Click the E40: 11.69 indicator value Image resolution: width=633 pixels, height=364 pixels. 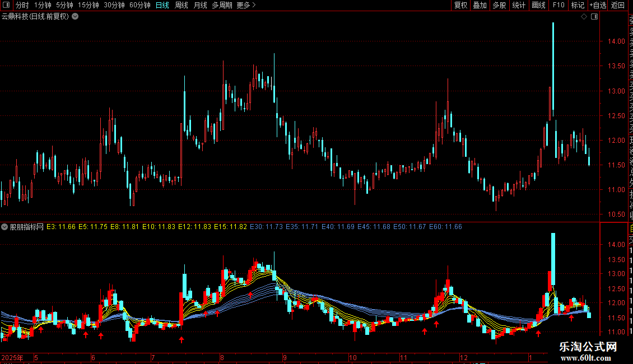click(x=338, y=227)
